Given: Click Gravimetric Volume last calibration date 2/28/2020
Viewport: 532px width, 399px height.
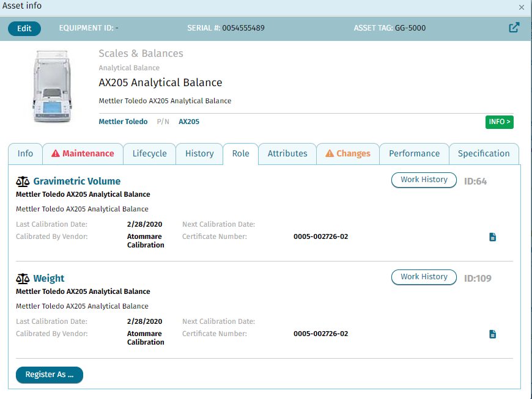Looking at the screenshot, I should point(144,224).
